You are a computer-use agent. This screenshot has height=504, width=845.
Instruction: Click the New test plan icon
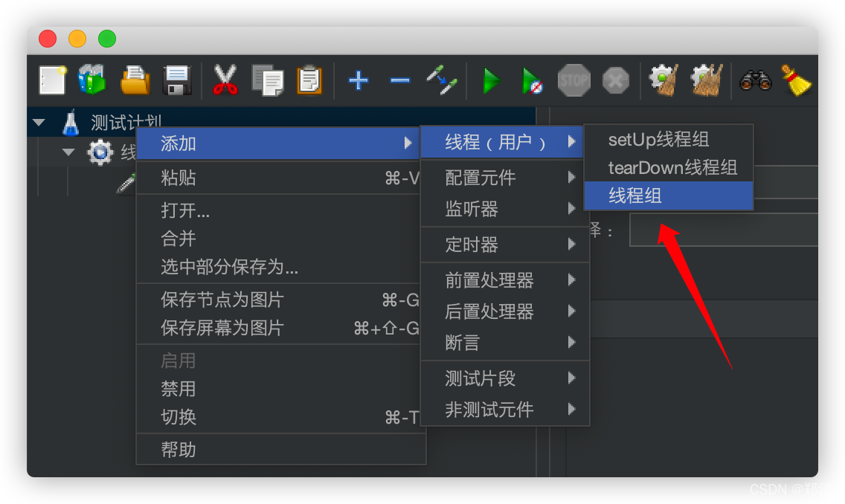[x=53, y=81]
